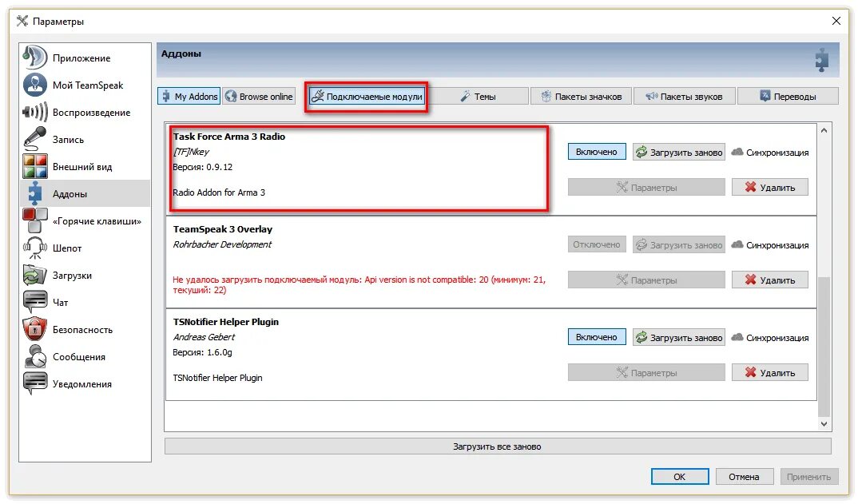Image resolution: width=858 pixels, height=504 pixels.
Task: Open the Безопасность shield icon
Action: click(35, 329)
